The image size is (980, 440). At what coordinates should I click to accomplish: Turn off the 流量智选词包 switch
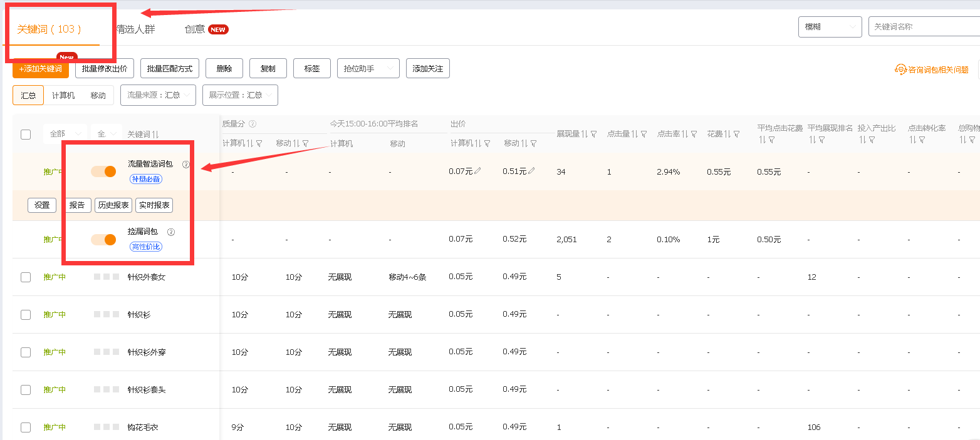click(x=103, y=171)
